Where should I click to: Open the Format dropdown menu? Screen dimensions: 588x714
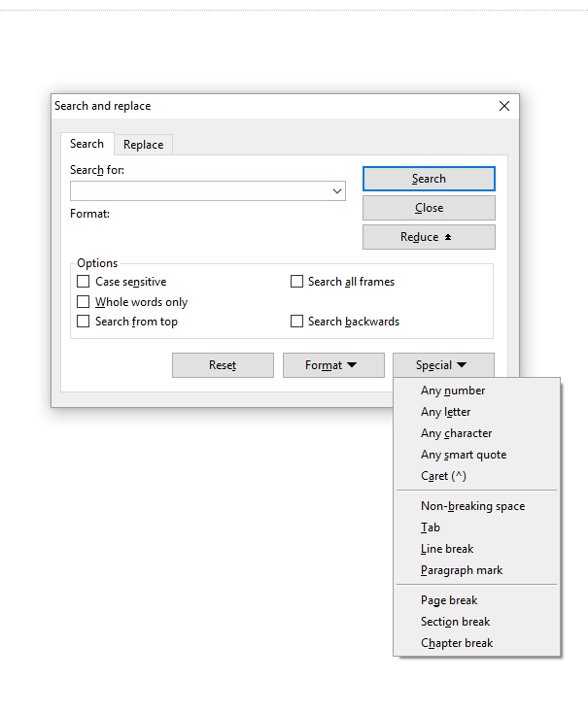click(330, 365)
